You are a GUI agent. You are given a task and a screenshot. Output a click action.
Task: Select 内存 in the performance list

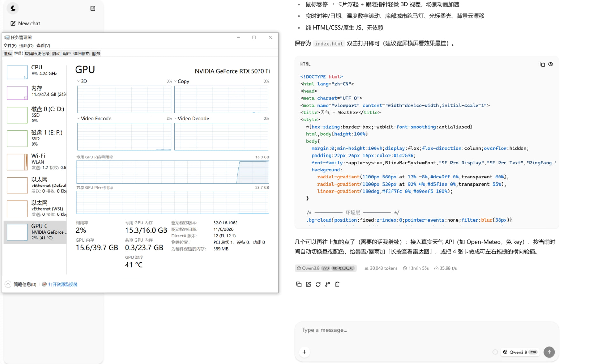[x=35, y=92]
